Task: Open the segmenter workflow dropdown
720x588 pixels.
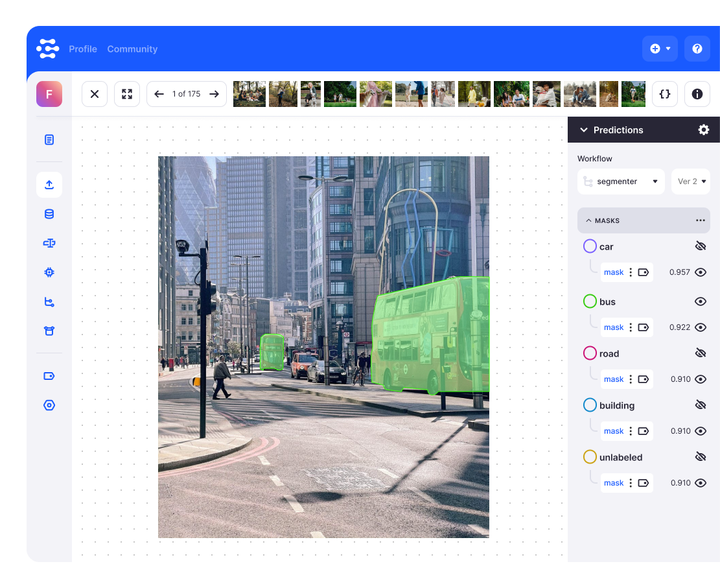Action: 621,182
